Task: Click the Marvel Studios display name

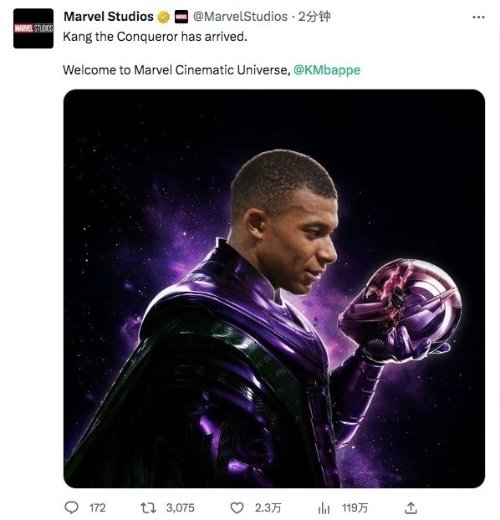Action: pos(109,16)
